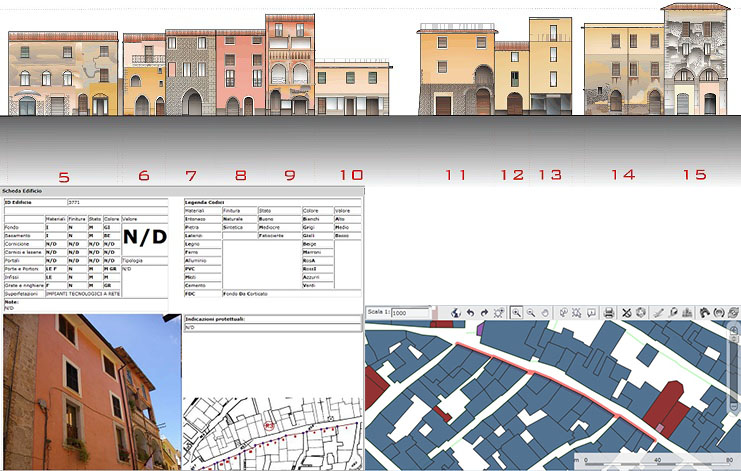Click the building photo thumbnail

click(x=90, y=392)
